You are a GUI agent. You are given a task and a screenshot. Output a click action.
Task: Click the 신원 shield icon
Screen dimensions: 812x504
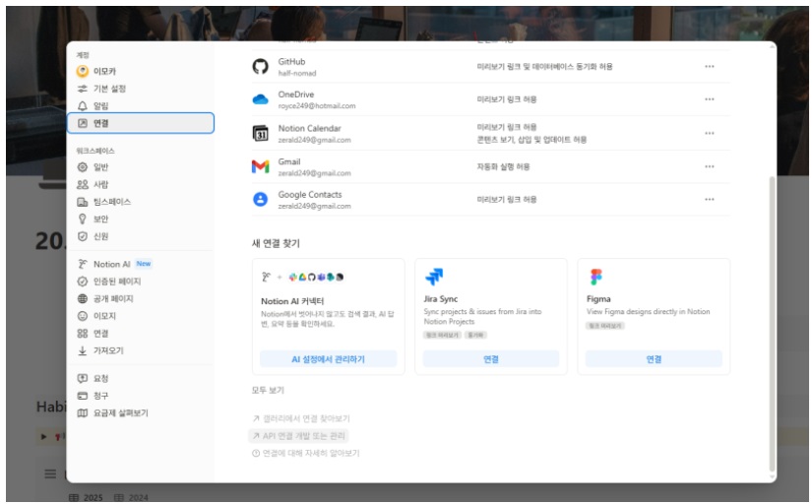tap(83, 236)
